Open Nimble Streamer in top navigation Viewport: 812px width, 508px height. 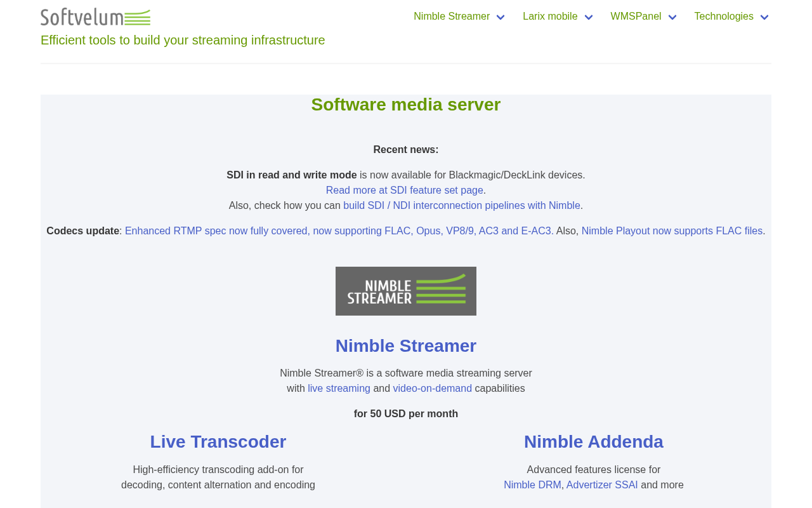pyautogui.click(x=452, y=17)
